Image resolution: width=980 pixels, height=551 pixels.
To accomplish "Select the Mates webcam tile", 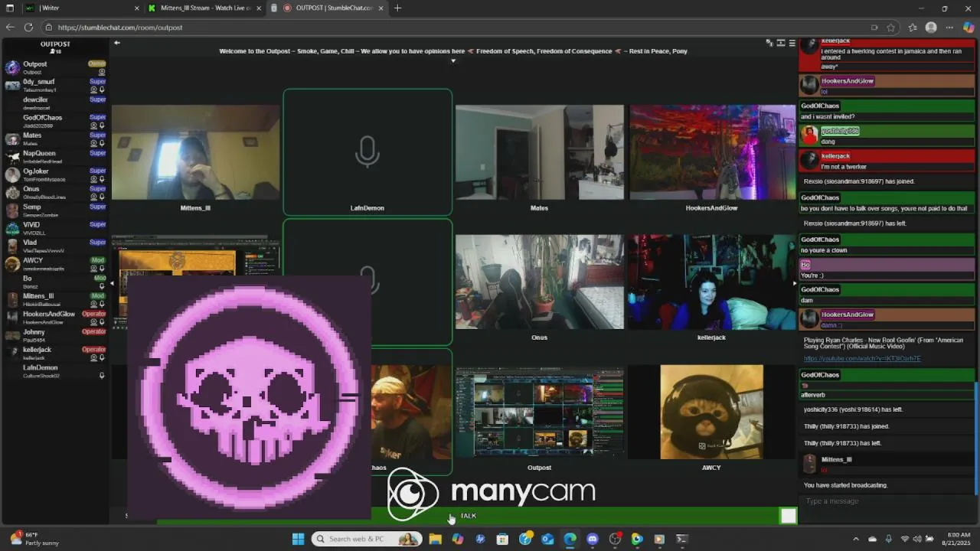I will [x=540, y=152].
